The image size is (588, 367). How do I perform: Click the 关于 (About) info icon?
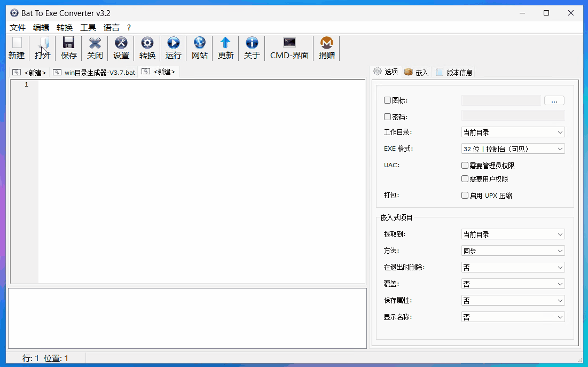point(252,43)
